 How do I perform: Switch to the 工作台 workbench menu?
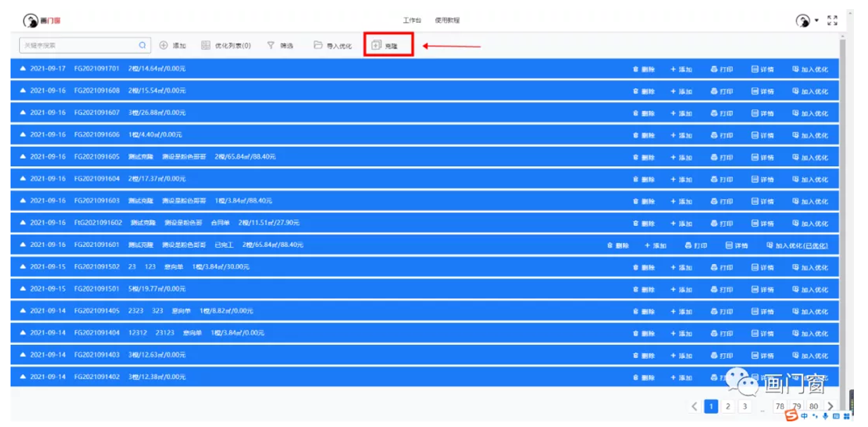coord(412,20)
